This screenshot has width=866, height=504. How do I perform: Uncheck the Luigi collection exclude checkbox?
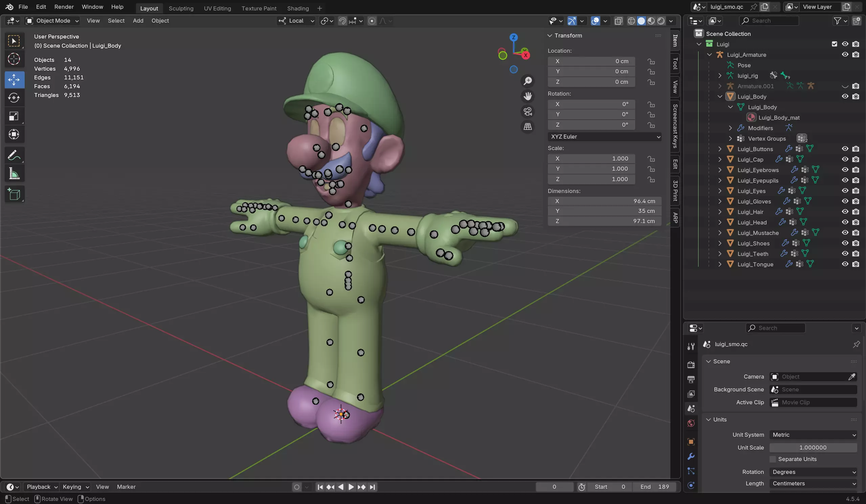click(835, 44)
